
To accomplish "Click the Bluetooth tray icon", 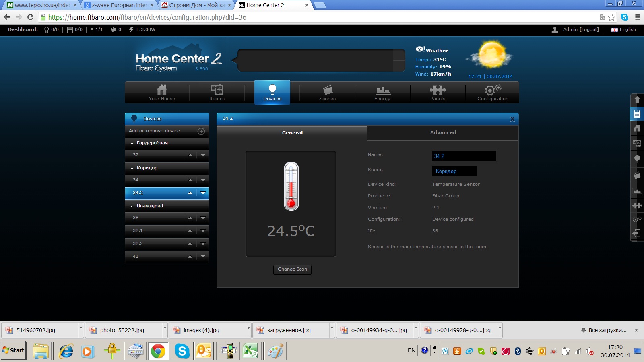I will 518,351.
